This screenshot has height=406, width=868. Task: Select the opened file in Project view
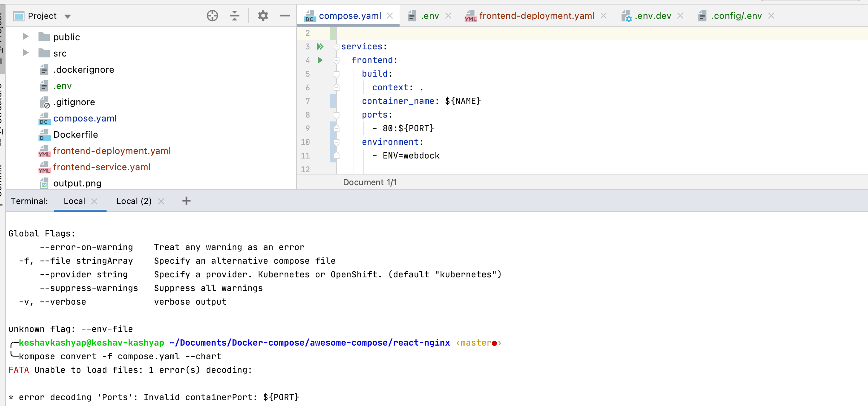[x=212, y=16]
